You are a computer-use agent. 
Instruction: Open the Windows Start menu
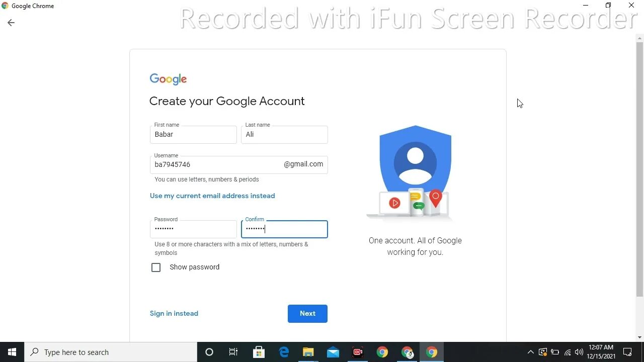click(12, 352)
